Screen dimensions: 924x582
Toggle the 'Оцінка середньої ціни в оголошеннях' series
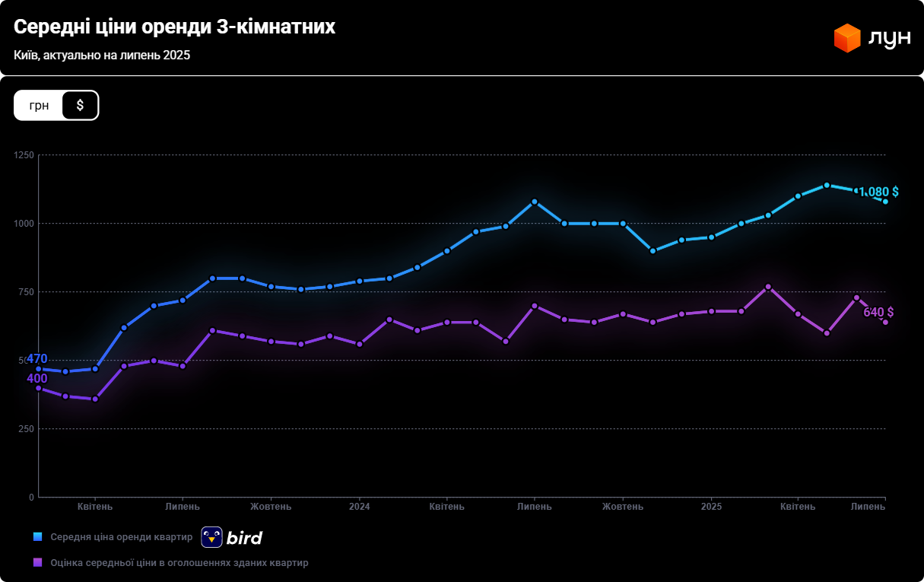(179, 563)
